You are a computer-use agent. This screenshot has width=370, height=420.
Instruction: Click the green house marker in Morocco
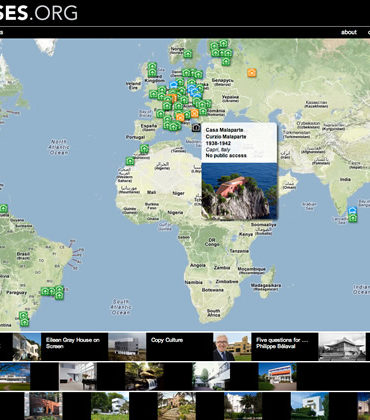click(x=144, y=149)
